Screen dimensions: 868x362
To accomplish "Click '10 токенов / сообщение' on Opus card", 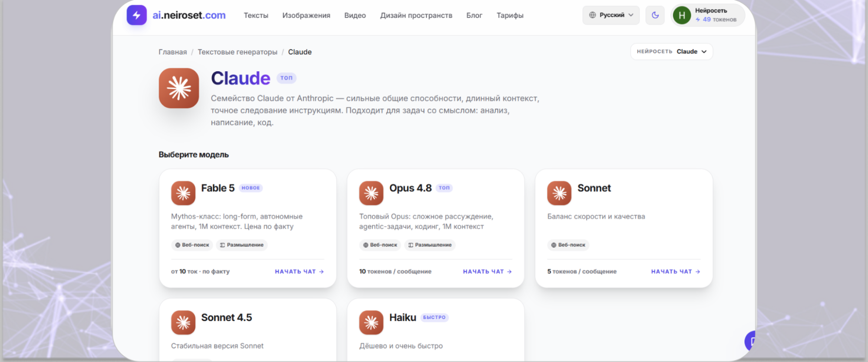I will click(395, 272).
